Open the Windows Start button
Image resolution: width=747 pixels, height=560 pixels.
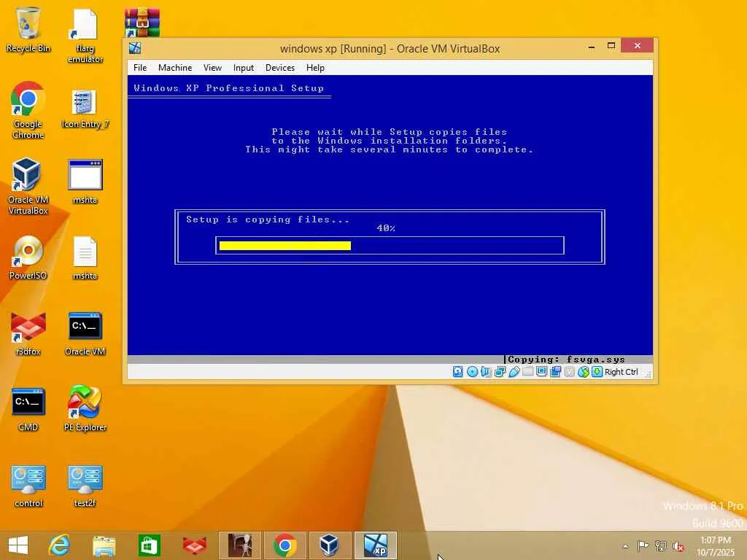pyautogui.click(x=18, y=545)
